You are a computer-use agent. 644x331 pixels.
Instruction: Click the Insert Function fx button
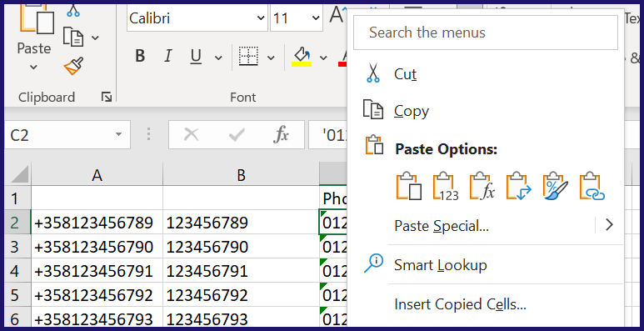click(x=282, y=134)
